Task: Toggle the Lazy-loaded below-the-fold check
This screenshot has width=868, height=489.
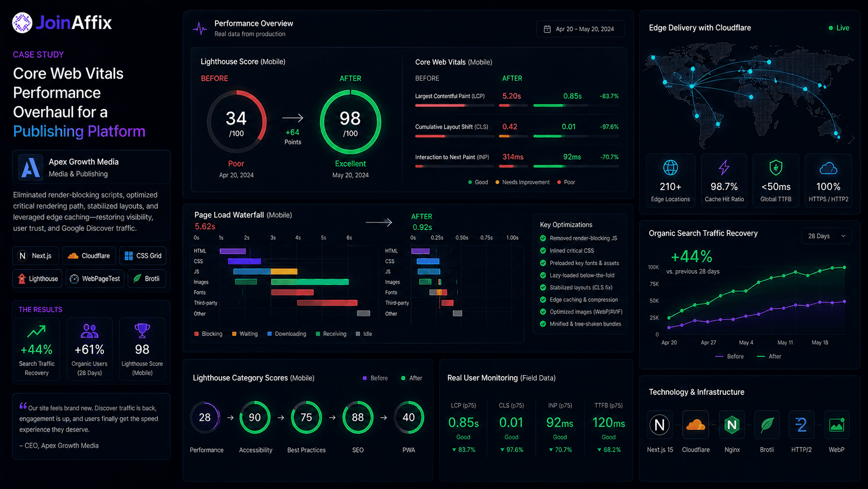Action: point(543,275)
